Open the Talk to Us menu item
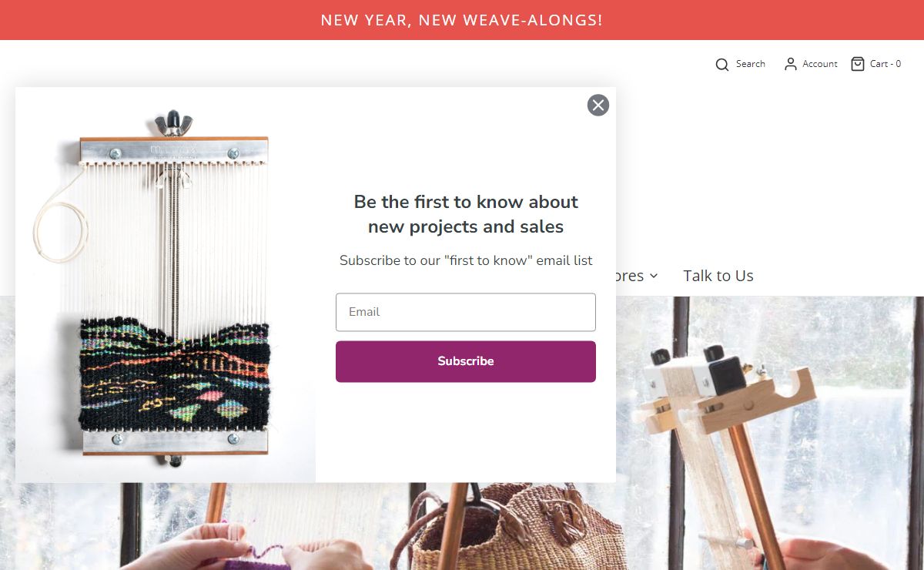Image resolution: width=924 pixels, height=570 pixels. [718, 276]
